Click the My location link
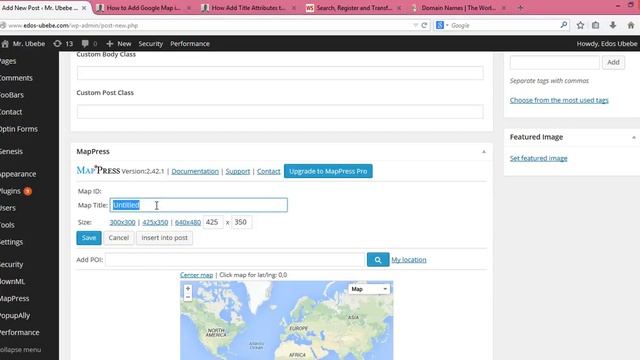This screenshot has width=640, height=360. point(409,260)
